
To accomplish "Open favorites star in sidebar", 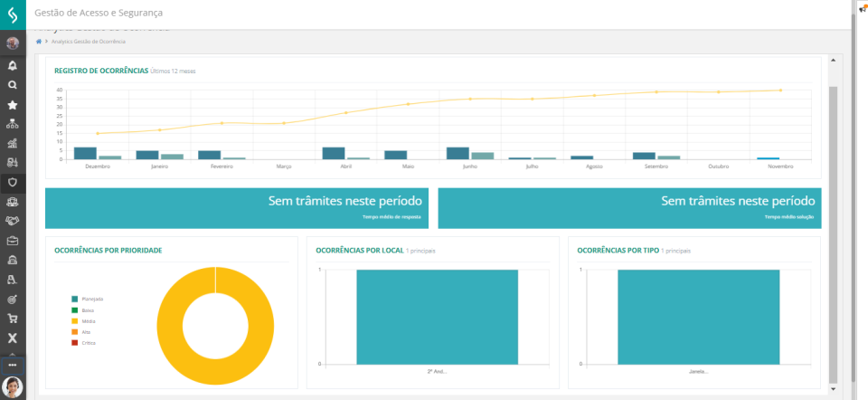I will point(13,105).
